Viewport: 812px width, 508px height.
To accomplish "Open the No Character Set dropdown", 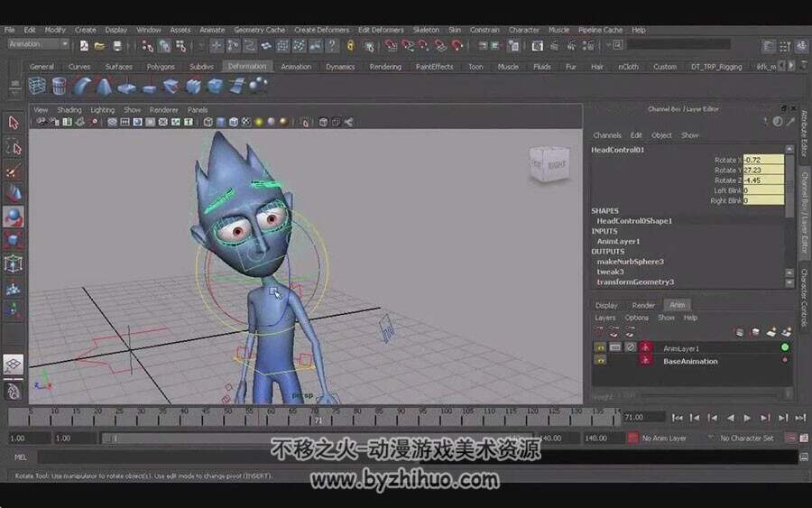I will 747,439.
